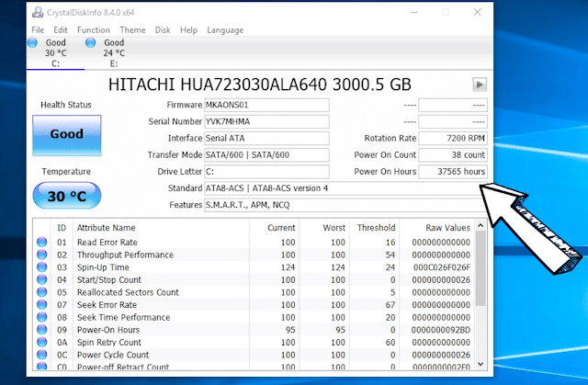
Task: Select the Spin Retry Count attribute row
Action: tap(254, 342)
